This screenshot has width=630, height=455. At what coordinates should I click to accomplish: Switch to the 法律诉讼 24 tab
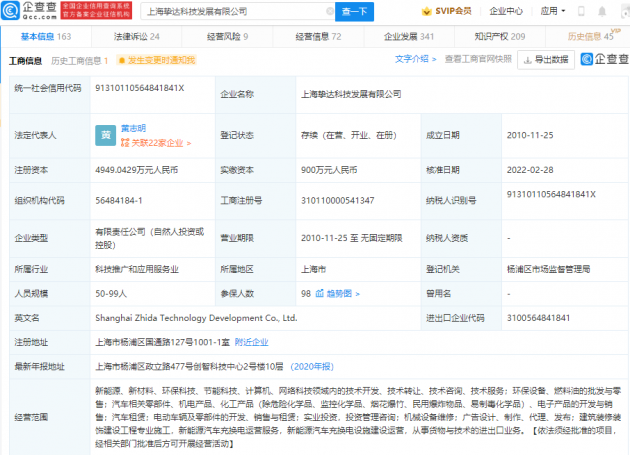pos(137,37)
